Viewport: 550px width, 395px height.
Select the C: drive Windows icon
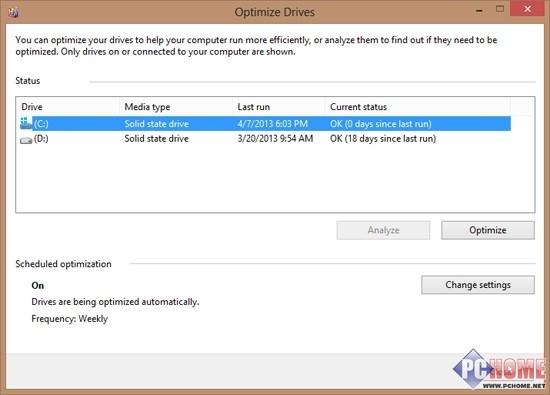pos(26,123)
